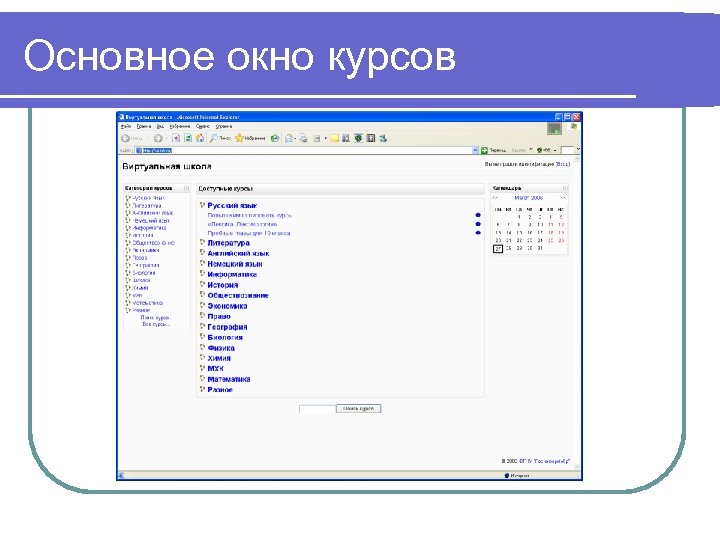
Task: Open Русский язык course category
Action: coord(232,206)
